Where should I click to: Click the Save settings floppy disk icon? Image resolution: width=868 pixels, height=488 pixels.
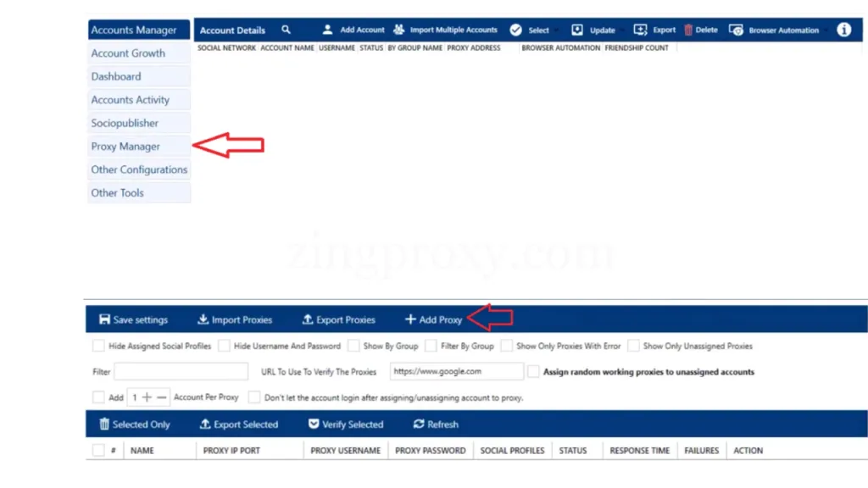point(104,319)
